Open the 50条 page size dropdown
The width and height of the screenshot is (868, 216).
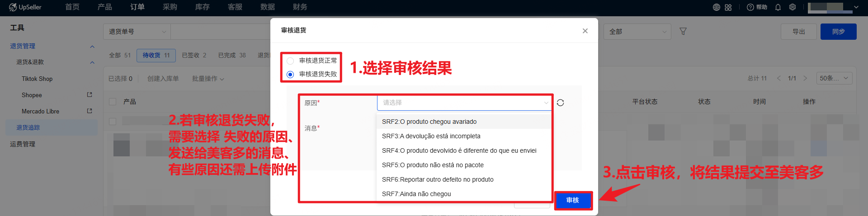pyautogui.click(x=834, y=78)
